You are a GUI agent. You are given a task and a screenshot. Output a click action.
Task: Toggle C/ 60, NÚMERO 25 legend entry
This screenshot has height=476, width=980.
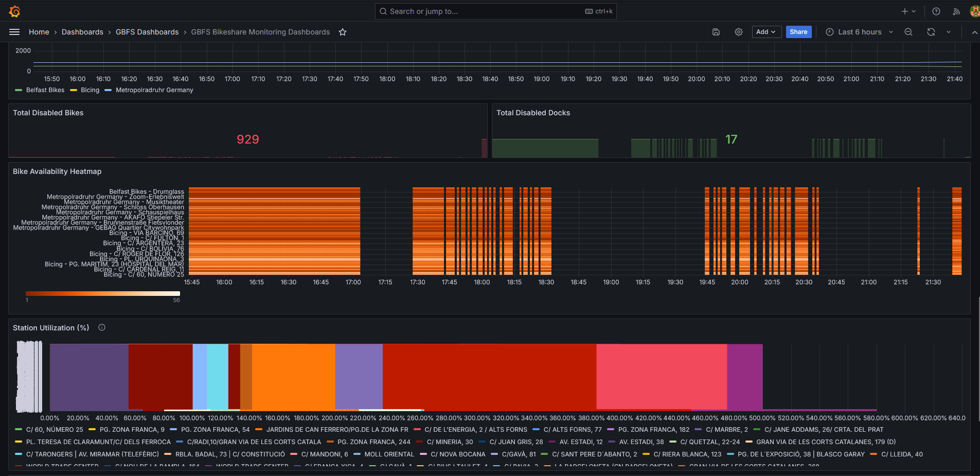55,430
